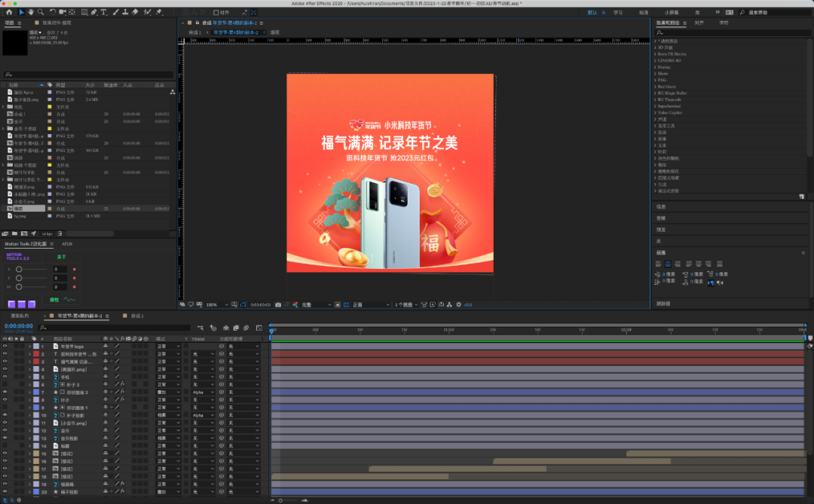Switch to the 学习 workspace
This screenshot has height=504, width=814.
click(x=618, y=13)
